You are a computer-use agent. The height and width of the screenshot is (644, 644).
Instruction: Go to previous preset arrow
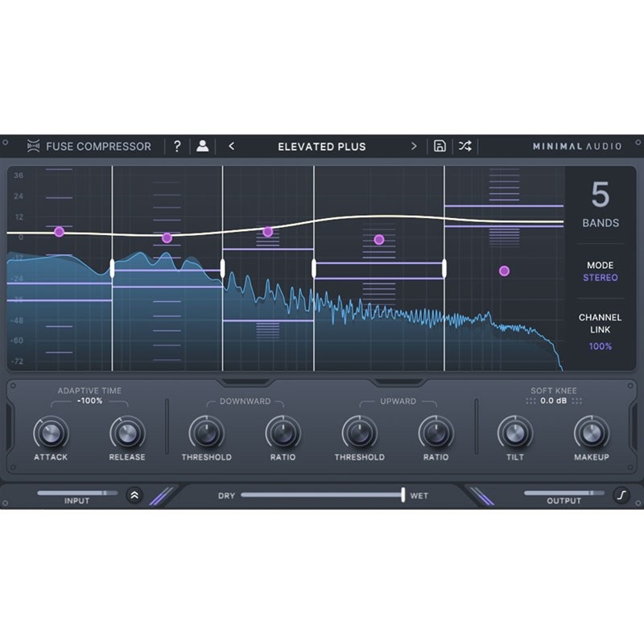click(x=232, y=146)
